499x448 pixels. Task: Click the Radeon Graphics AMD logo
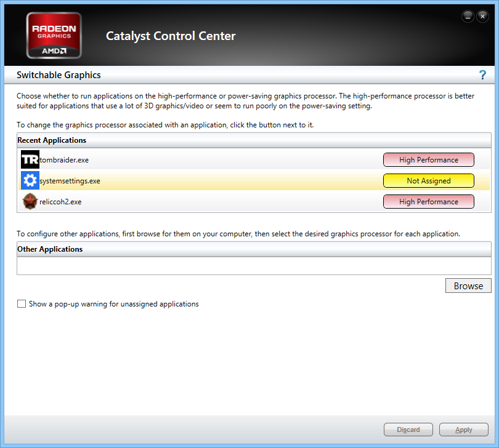(54, 35)
